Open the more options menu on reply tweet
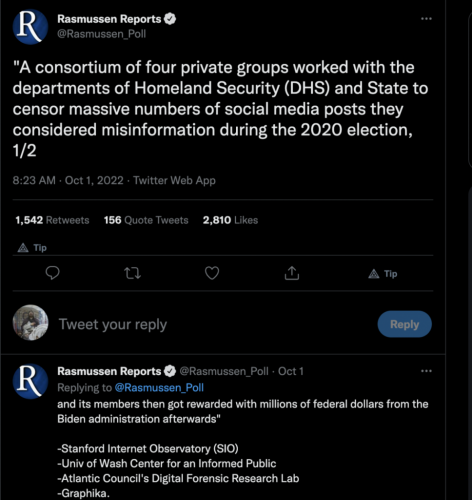The image size is (472, 500). click(x=426, y=371)
